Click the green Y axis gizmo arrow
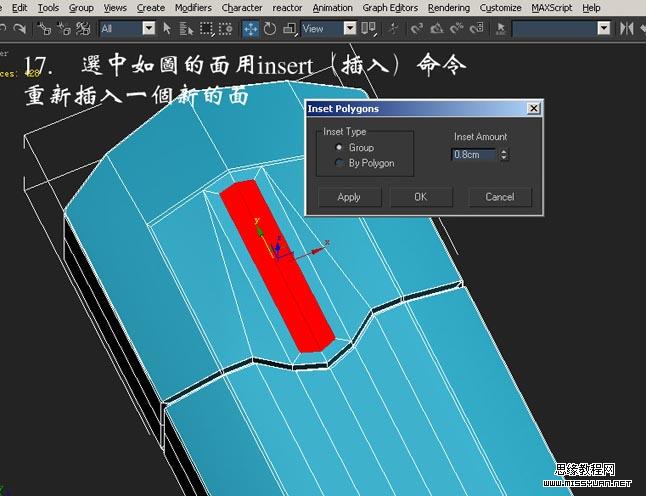The height and width of the screenshot is (496, 646). click(260, 230)
